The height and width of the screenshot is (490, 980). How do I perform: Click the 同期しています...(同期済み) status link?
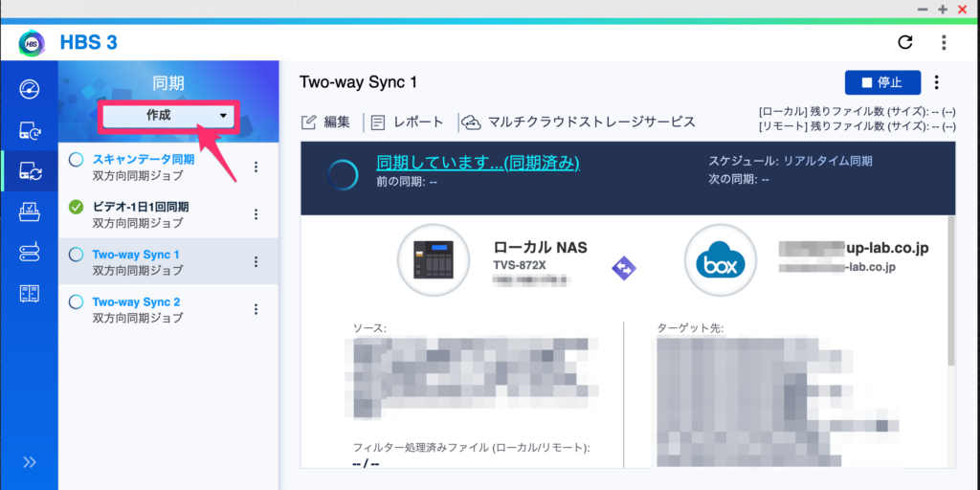479,163
